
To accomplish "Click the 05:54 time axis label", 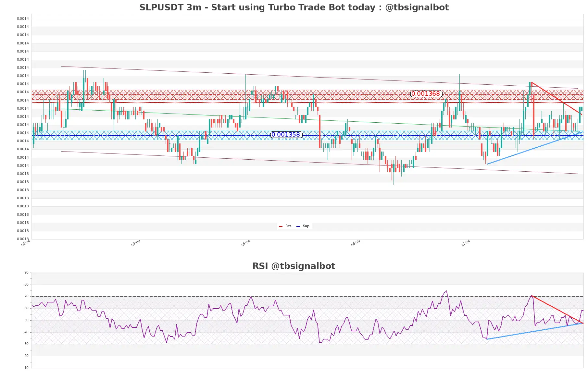I will click(x=246, y=243).
